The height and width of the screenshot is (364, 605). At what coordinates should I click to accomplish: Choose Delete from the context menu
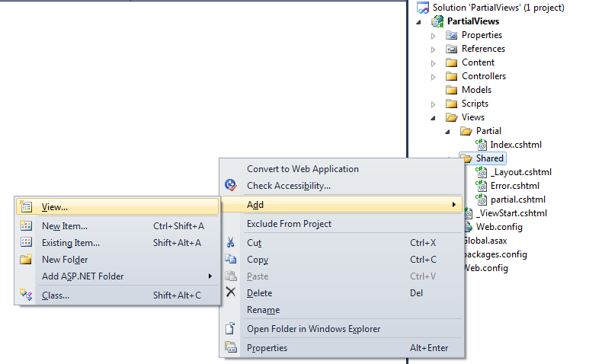(342, 293)
